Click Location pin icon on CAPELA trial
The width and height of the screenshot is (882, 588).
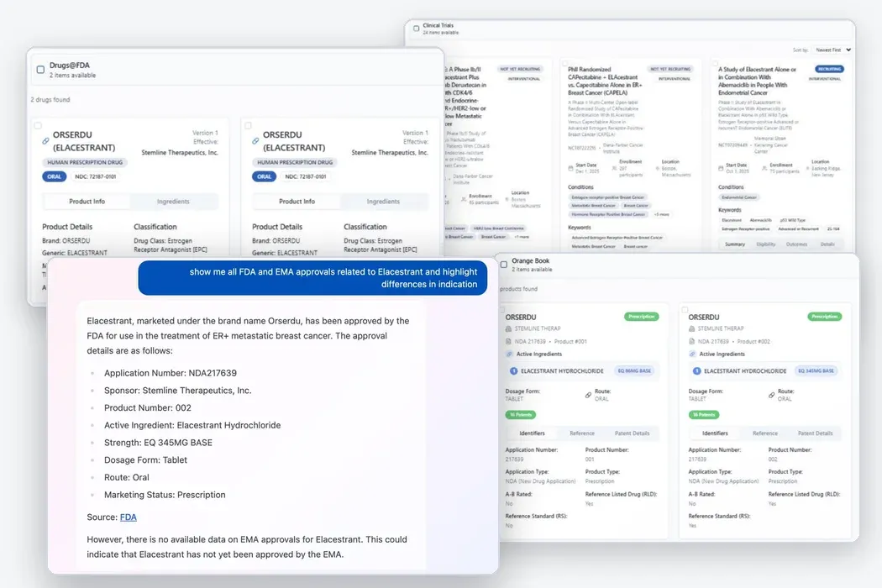658,168
